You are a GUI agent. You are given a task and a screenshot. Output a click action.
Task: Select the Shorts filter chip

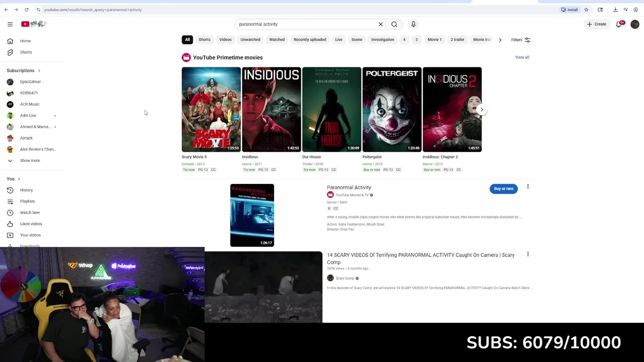[x=204, y=40]
